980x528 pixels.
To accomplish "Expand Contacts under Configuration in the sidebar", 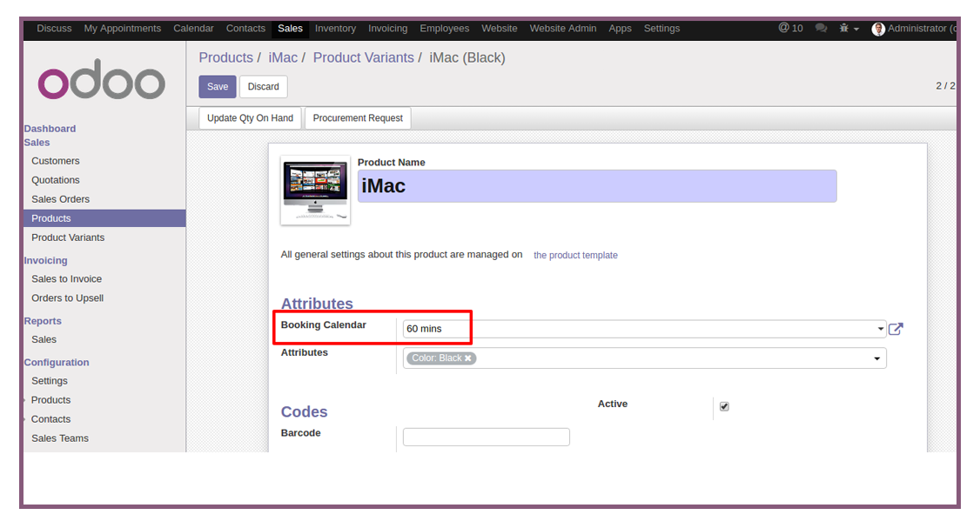I will pyautogui.click(x=50, y=419).
